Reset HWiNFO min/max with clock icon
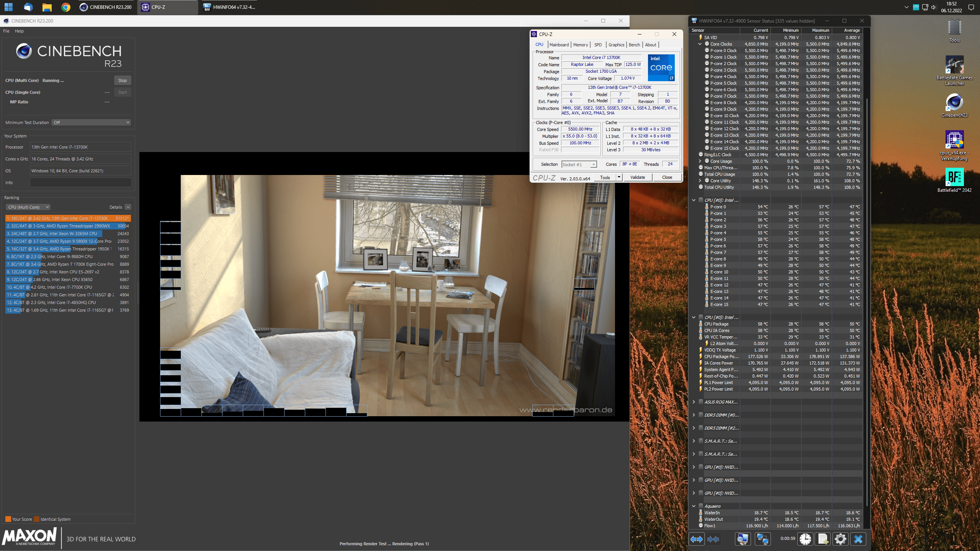This screenshot has width=980, height=551. coord(805,539)
